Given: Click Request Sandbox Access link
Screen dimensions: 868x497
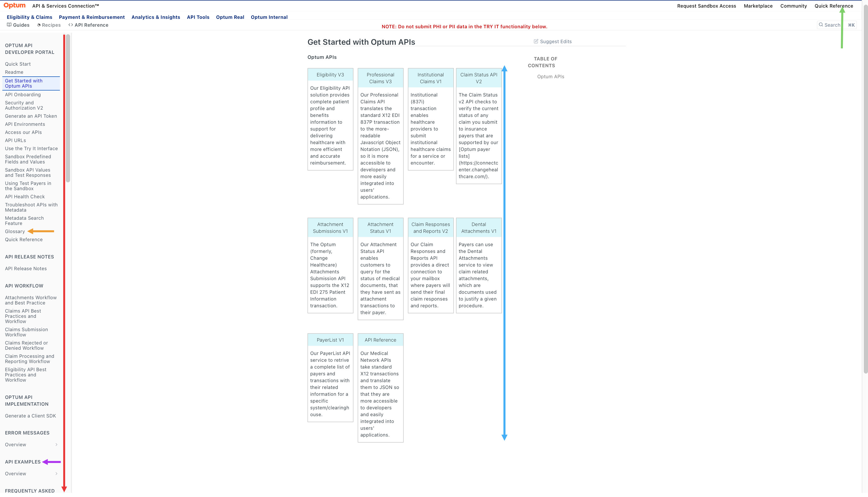Looking at the screenshot, I should point(707,6).
